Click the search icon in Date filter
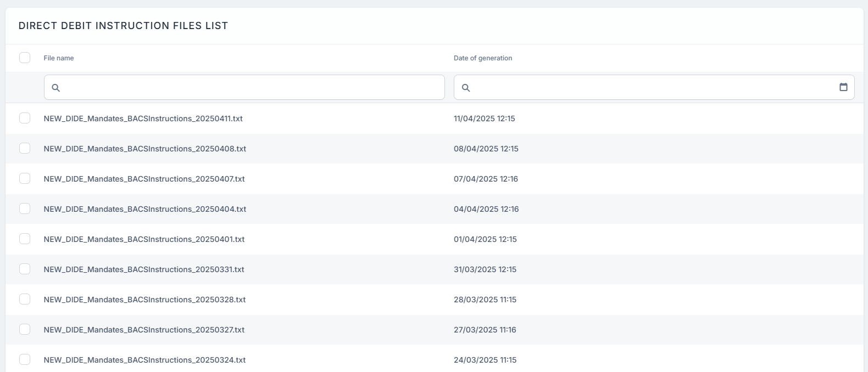 466,88
